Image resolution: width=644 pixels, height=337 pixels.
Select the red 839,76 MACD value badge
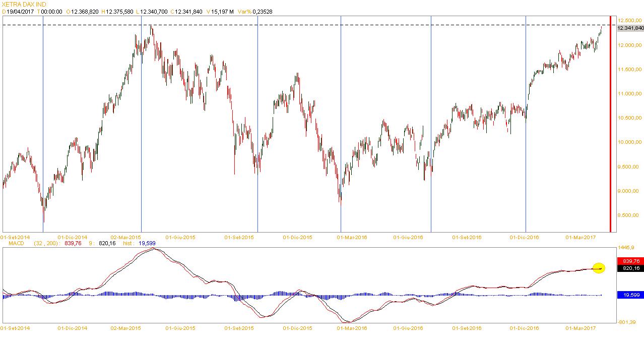(x=630, y=261)
